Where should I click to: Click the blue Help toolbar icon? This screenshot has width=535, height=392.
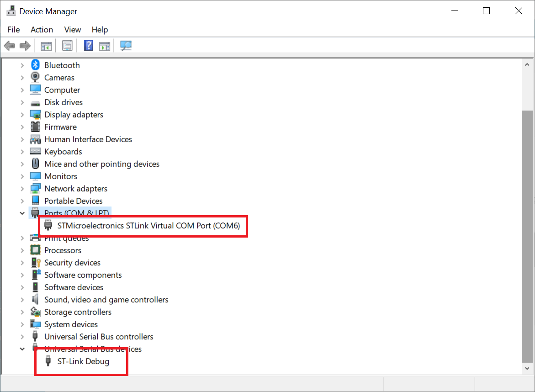coord(89,46)
